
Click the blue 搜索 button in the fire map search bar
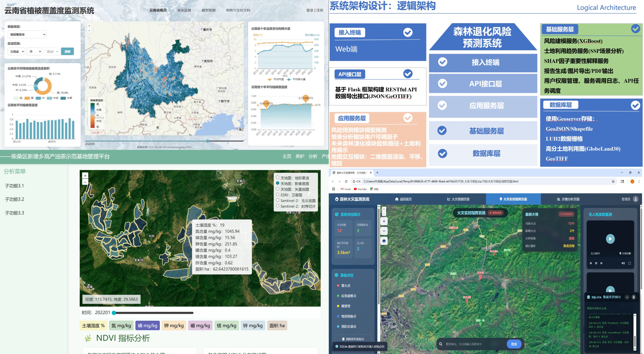(x=514, y=344)
